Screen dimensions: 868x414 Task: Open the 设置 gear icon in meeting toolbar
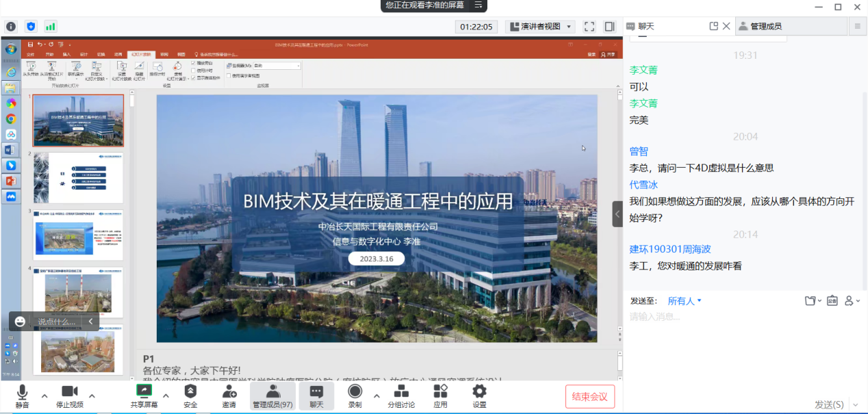coord(479,396)
